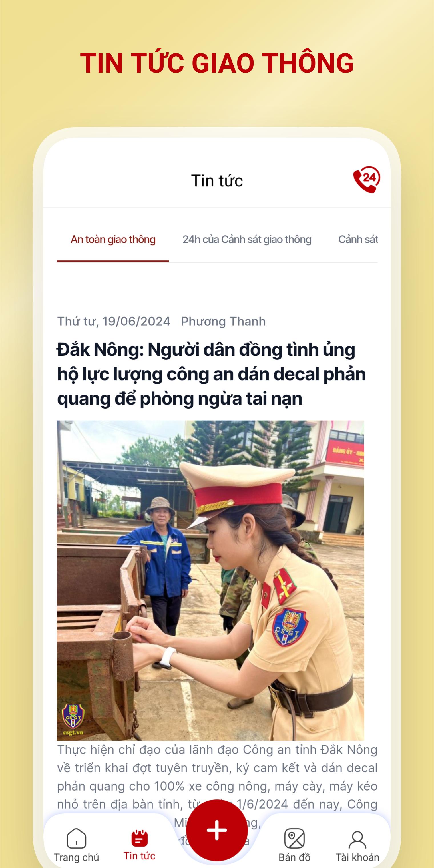Switch to 24h của Cảnh sát giao thông tab
The height and width of the screenshot is (868, 434).
tap(247, 240)
